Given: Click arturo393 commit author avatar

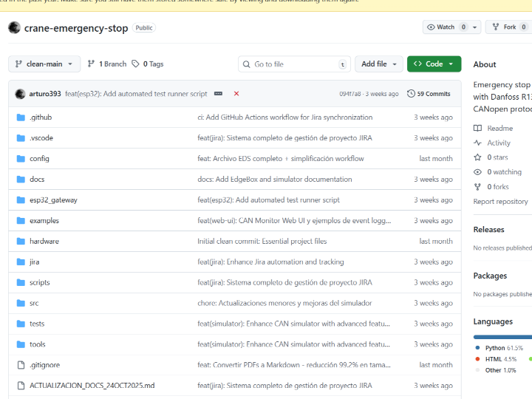Looking at the screenshot, I should pyautogui.click(x=20, y=94).
